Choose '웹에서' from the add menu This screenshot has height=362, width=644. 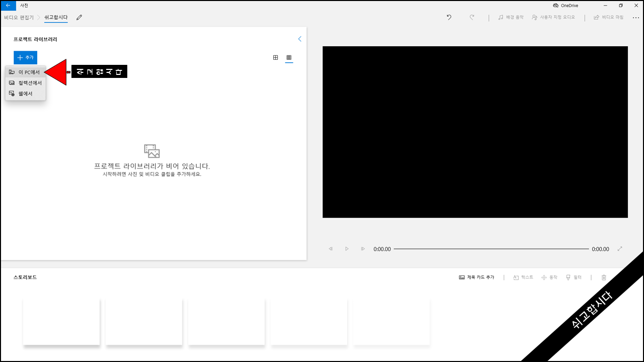click(x=25, y=93)
